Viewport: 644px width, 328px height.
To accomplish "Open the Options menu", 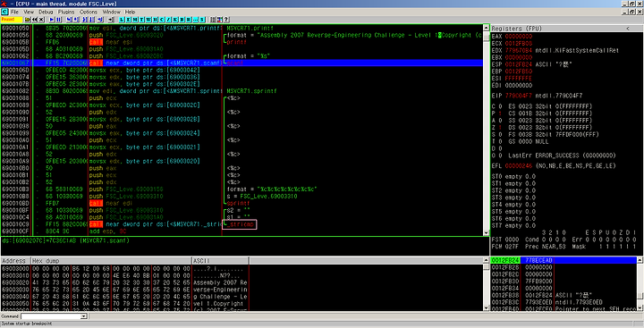I will point(89,12).
